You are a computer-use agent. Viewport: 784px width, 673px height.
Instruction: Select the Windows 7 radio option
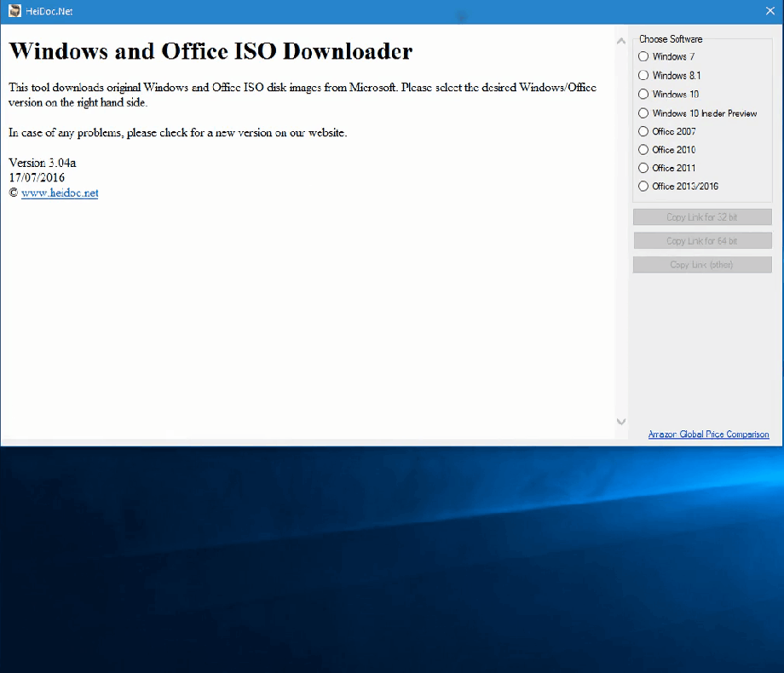click(644, 57)
